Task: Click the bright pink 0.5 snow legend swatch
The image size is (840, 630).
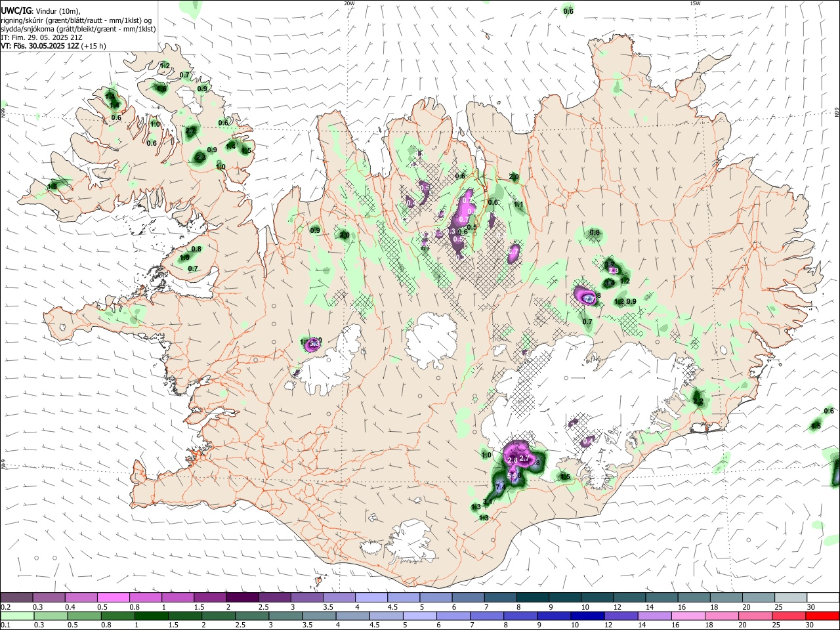Action: point(114,598)
